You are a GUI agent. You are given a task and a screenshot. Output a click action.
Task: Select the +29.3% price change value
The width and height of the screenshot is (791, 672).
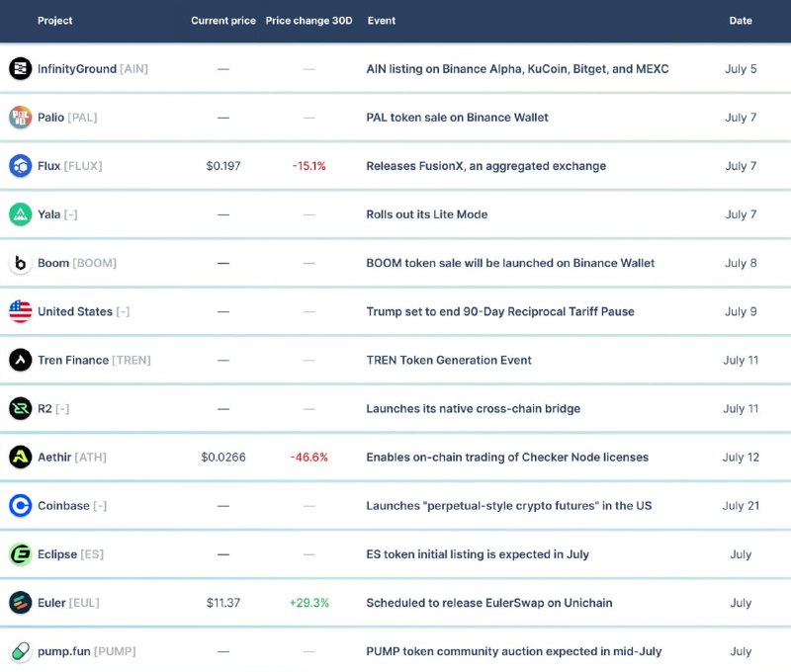pyautogui.click(x=308, y=603)
